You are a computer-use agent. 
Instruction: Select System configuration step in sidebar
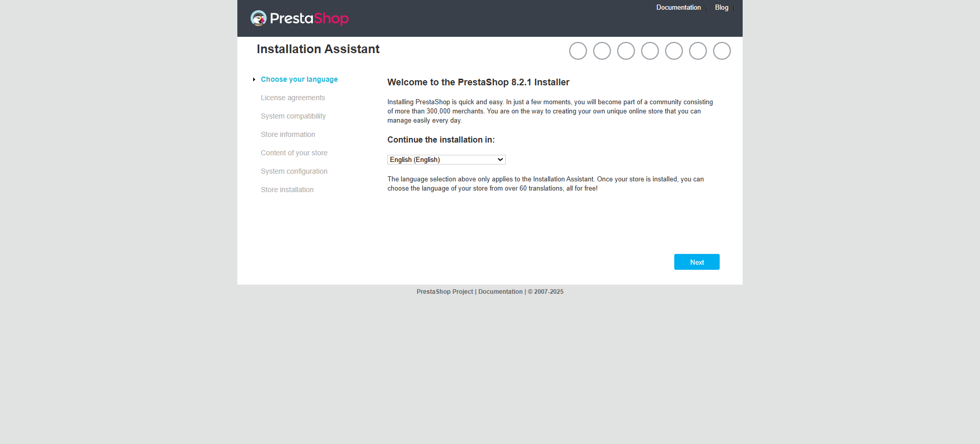point(294,171)
